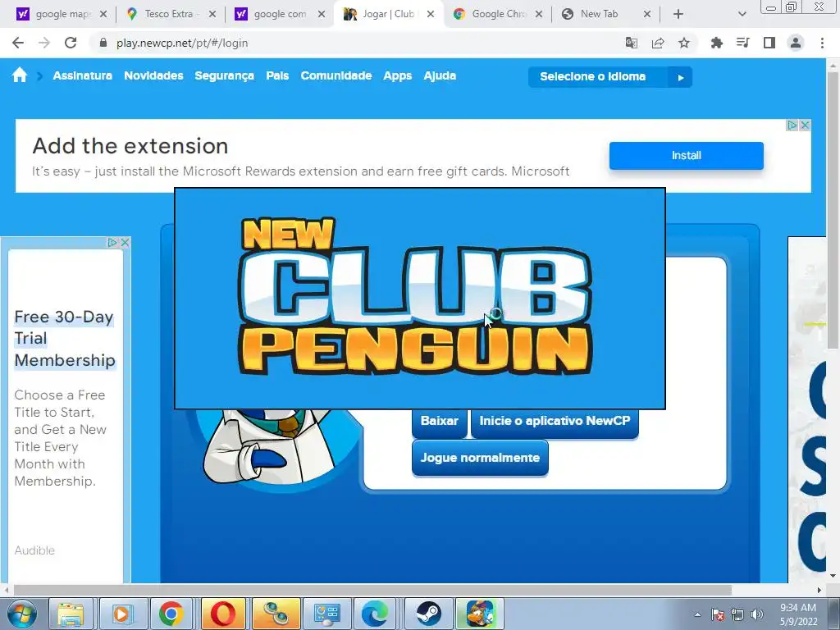Open network status tray icon
This screenshot has width=840, height=630.
[x=737, y=614]
